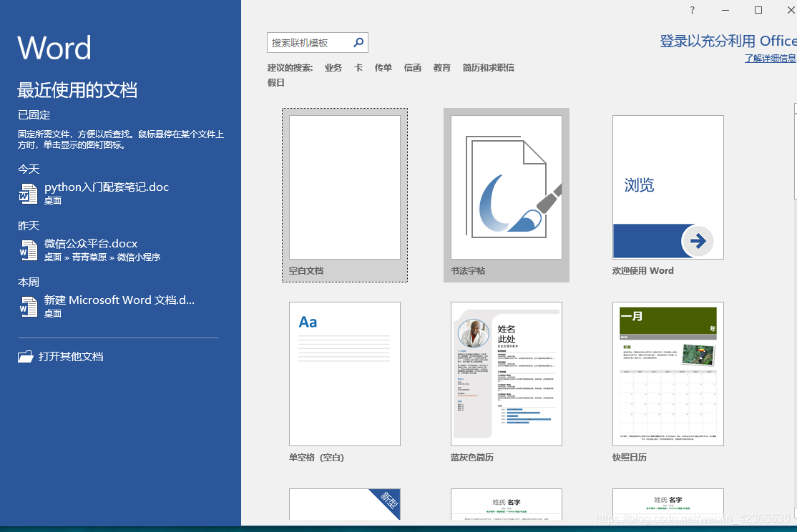
Task: Click the Word icon beside 微信公众平台.docx
Action: pos(28,250)
